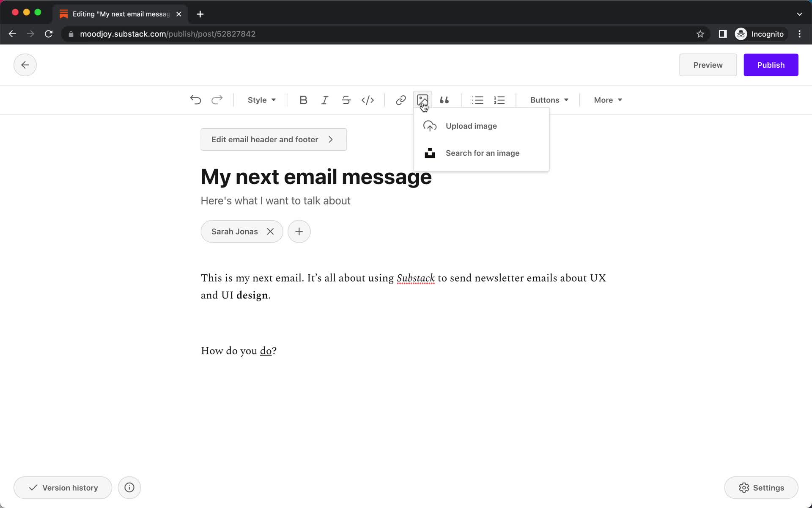The image size is (812, 508).
Task: Click the code block icon
Action: [368, 100]
